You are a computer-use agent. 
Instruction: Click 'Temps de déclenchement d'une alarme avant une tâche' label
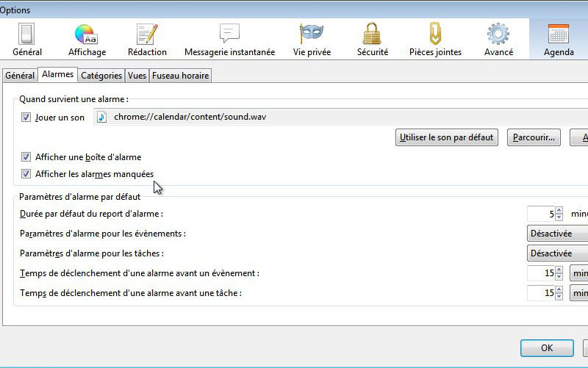coord(131,293)
